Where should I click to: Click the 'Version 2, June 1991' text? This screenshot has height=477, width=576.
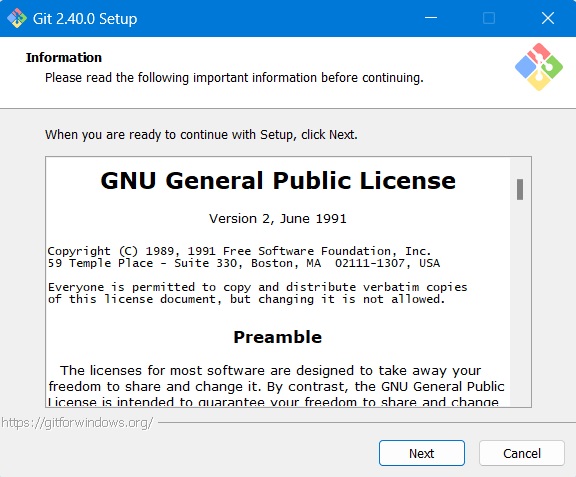point(278,219)
